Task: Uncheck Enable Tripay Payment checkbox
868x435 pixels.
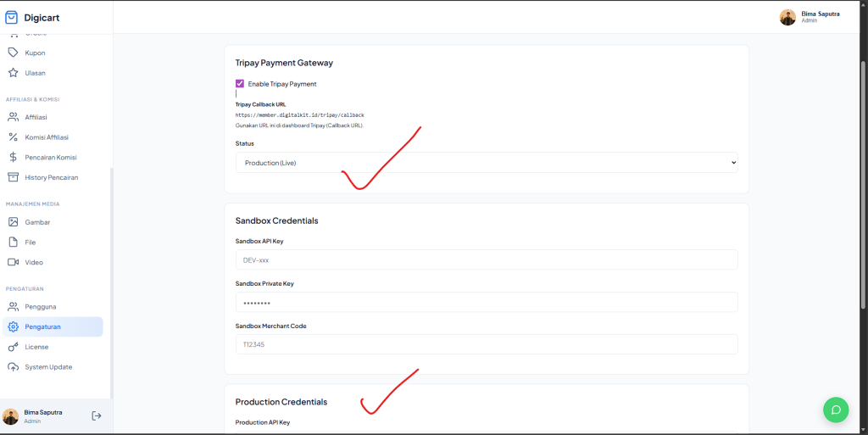Action: pyautogui.click(x=240, y=84)
